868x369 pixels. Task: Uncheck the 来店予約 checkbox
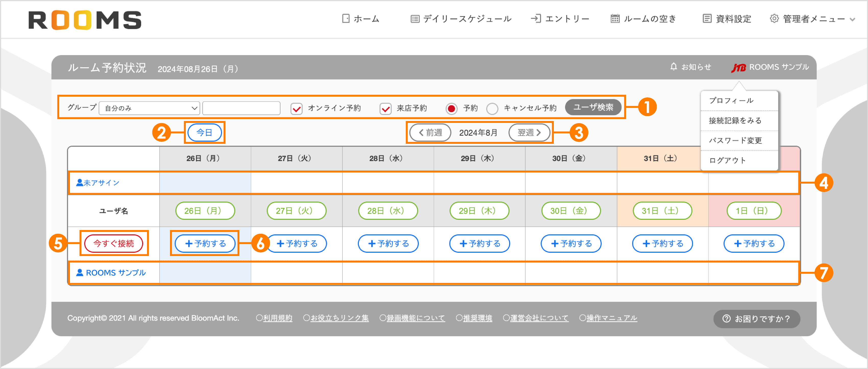[385, 108]
